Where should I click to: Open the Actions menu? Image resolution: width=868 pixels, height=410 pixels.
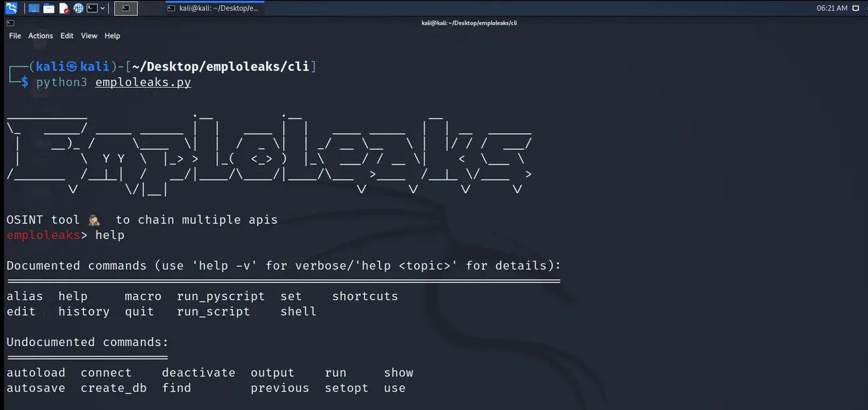coord(40,35)
